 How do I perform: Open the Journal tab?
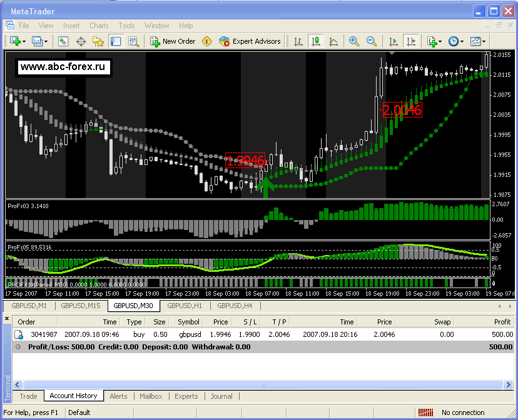click(x=221, y=396)
